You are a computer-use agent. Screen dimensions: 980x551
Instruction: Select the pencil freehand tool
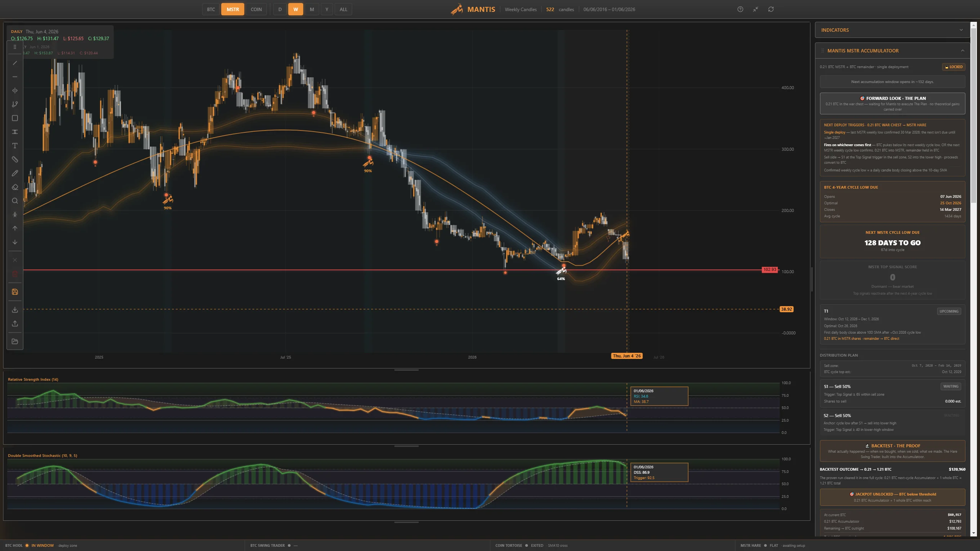click(x=15, y=173)
